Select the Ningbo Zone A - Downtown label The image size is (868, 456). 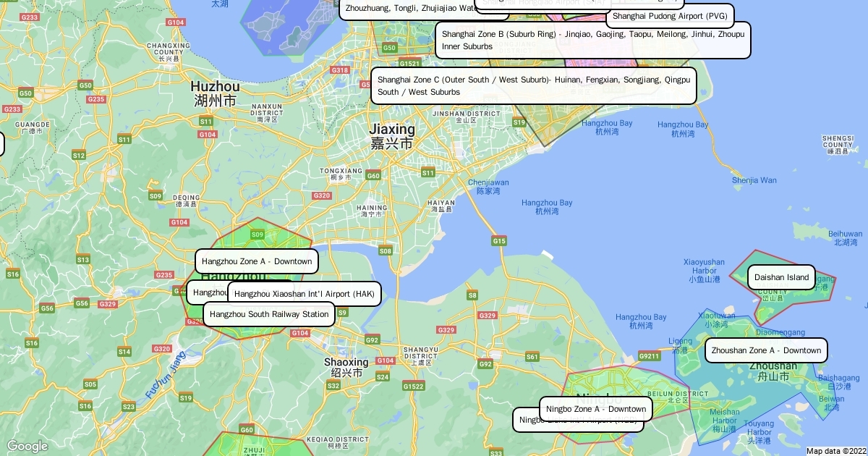coord(596,409)
